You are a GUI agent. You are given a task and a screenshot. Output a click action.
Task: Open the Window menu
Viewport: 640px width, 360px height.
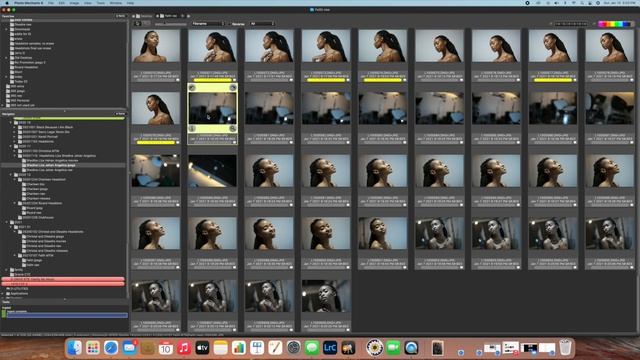[116, 3]
